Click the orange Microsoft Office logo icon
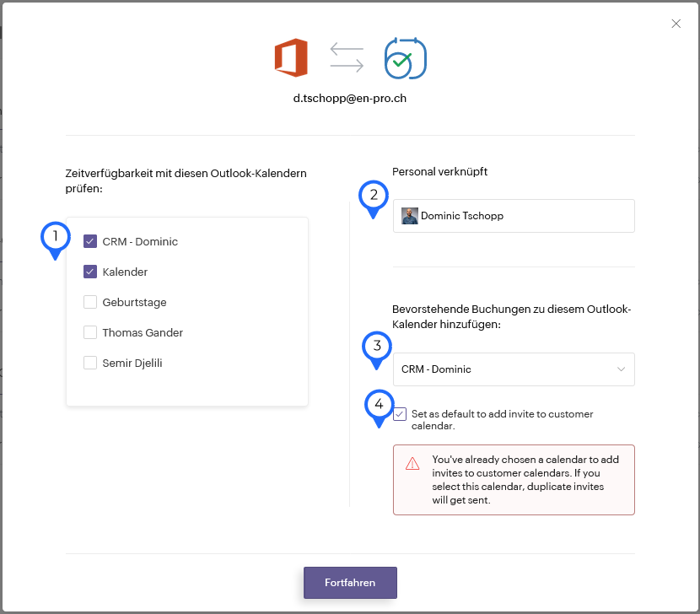Viewport: 700px width, 614px height. click(291, 57)
